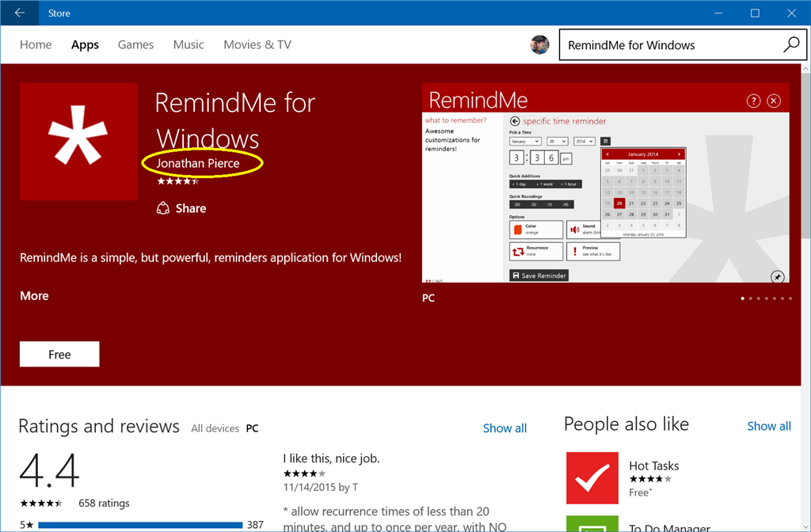Image resolution: width=811 pixels, height=532 pixels.
Task: Open the Hot Tasks app title
Action: [653, 465]
